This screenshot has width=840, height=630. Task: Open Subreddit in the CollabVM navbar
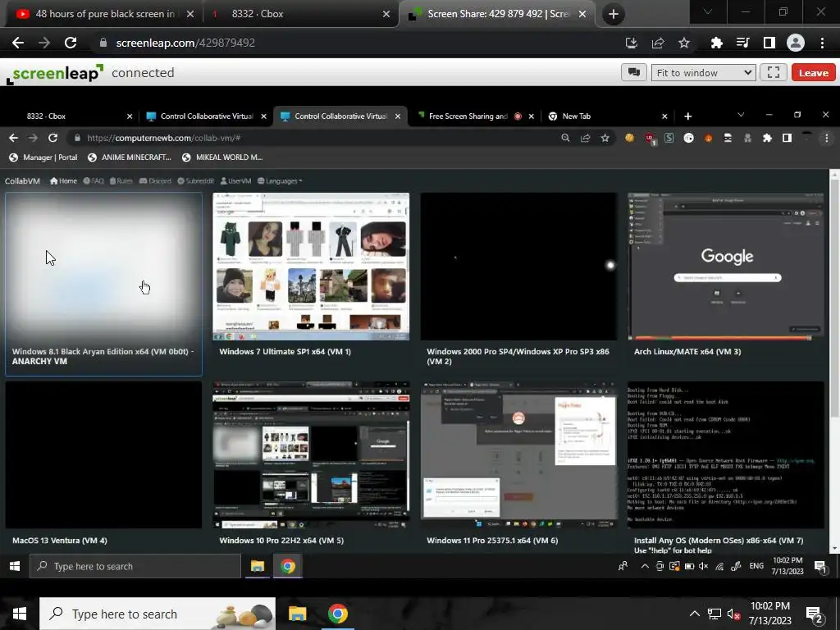tap(195, 181)
